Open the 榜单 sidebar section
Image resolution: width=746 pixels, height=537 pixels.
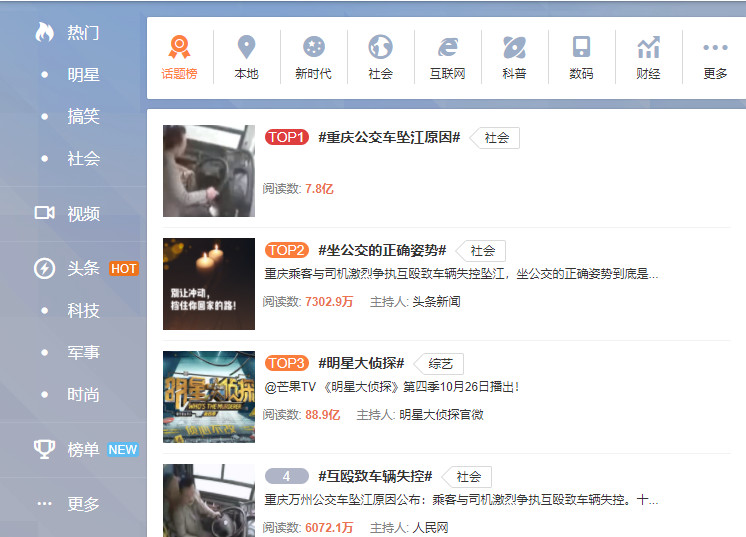point(83,449)
